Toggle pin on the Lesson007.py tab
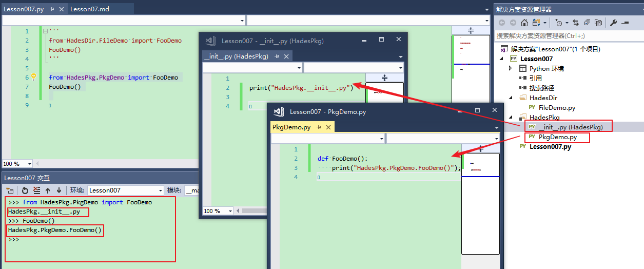The image size is (644, 269). tap(52, 9)
